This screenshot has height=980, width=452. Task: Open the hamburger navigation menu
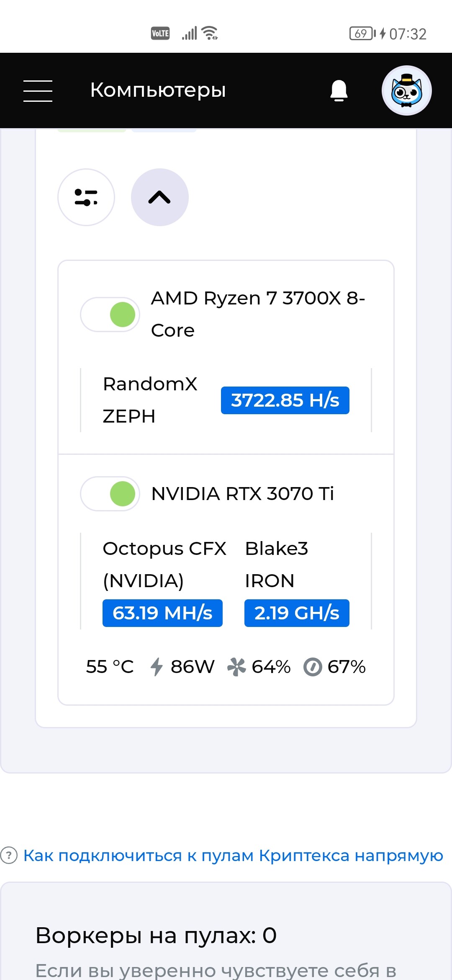tap(38, 91)
